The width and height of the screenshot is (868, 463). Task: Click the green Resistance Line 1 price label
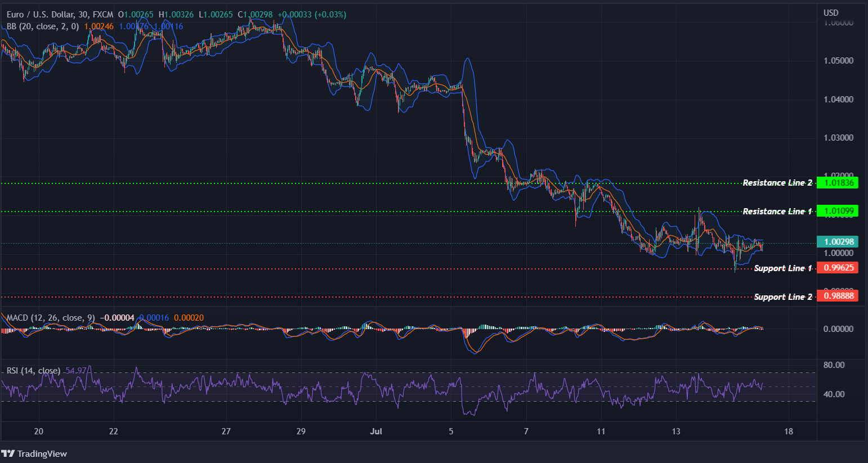[838, 211]
